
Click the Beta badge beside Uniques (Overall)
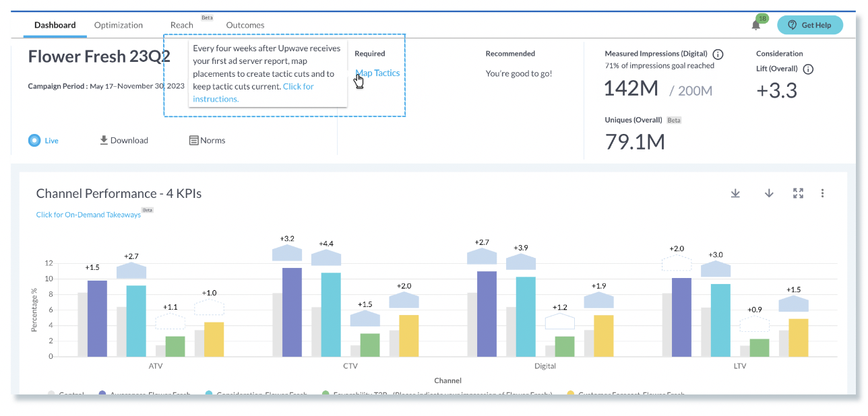pyautogui.click(x=674, y=120)
